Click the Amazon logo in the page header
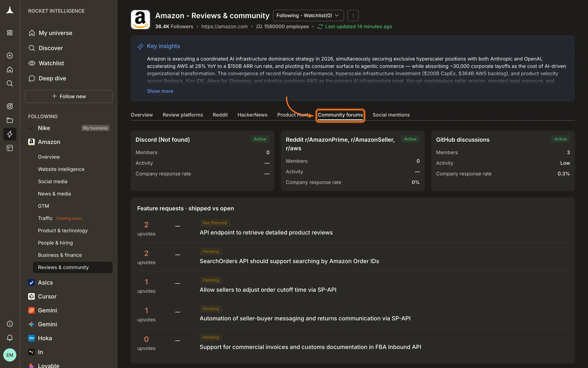The width and height of the screenshot is (588, 368). [140, 19]
